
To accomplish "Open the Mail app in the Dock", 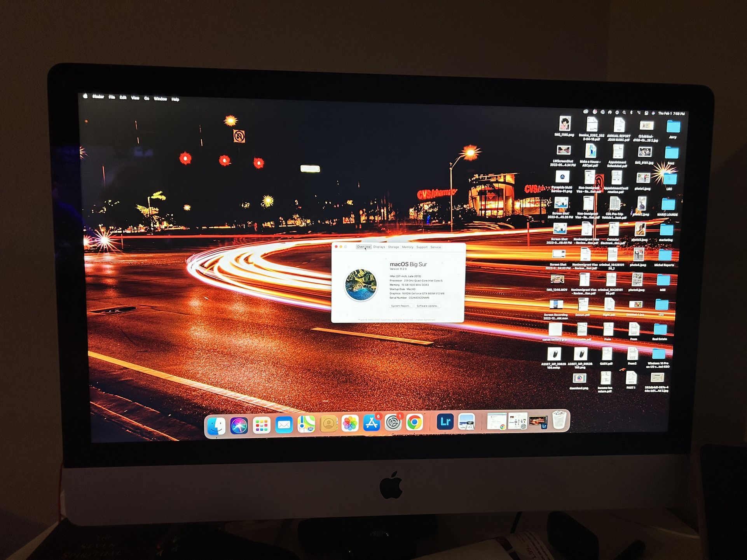I will [x=284, y=426].
